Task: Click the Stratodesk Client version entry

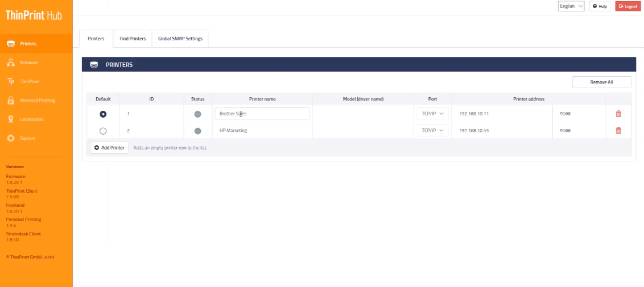Action: coord(23,236)
